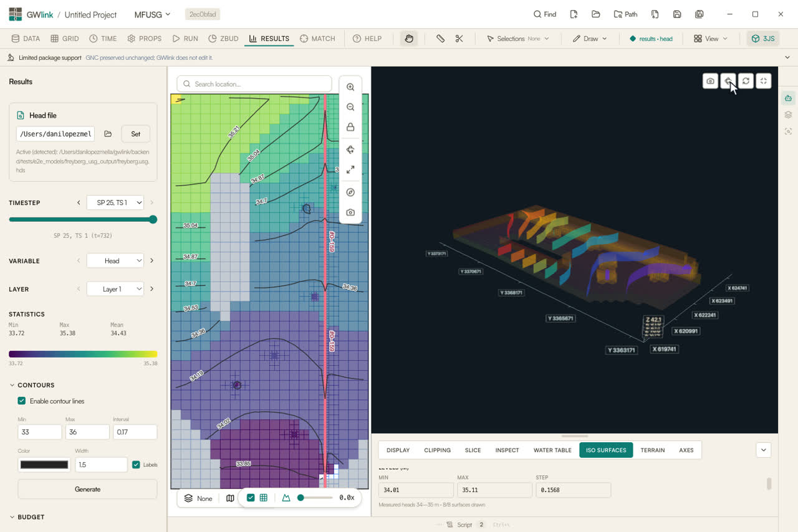Toggle Enable contour lines checkbox
The image size is (798, 532).
coord(22,401)
